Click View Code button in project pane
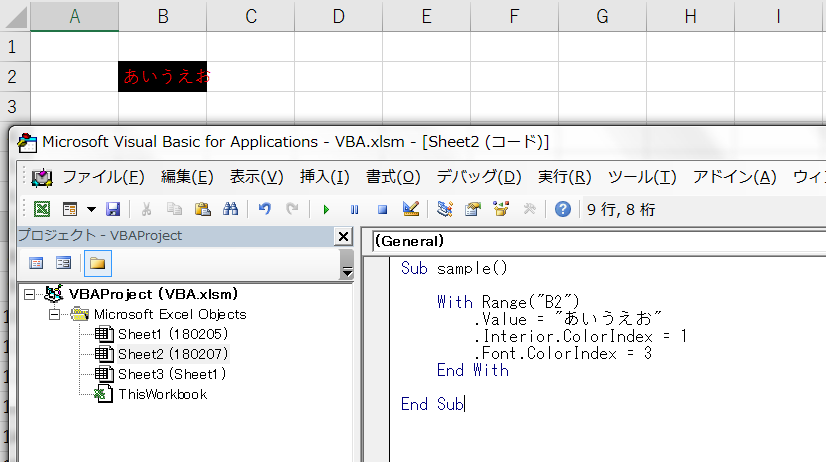The width and height of the screenshot is (826, 462). [37, 263]
